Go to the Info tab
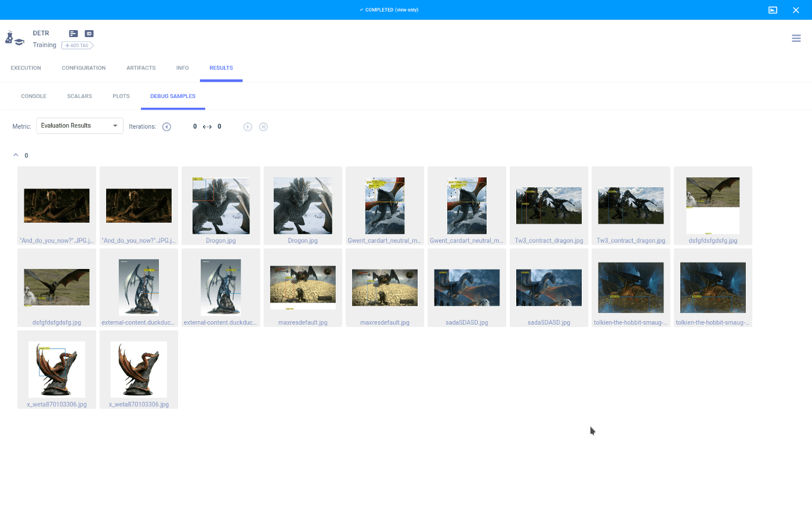Viewport: 812px width, 505px height. (x=183, y=68)
